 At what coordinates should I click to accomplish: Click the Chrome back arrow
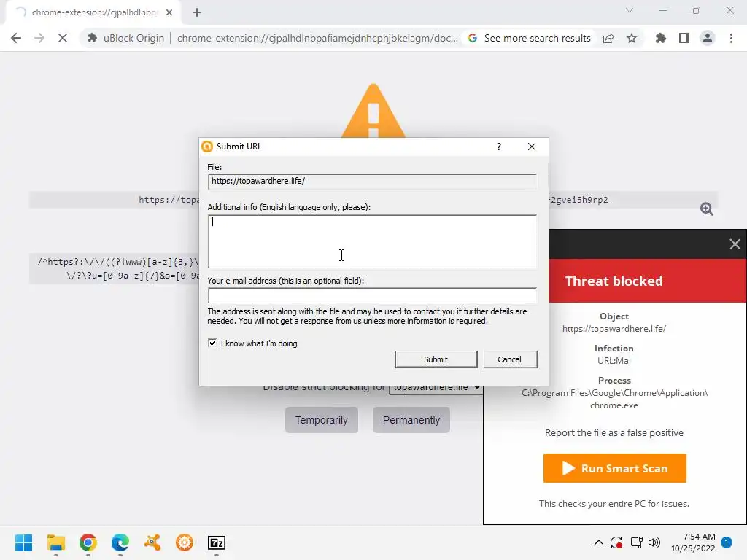tap(16, 38)
